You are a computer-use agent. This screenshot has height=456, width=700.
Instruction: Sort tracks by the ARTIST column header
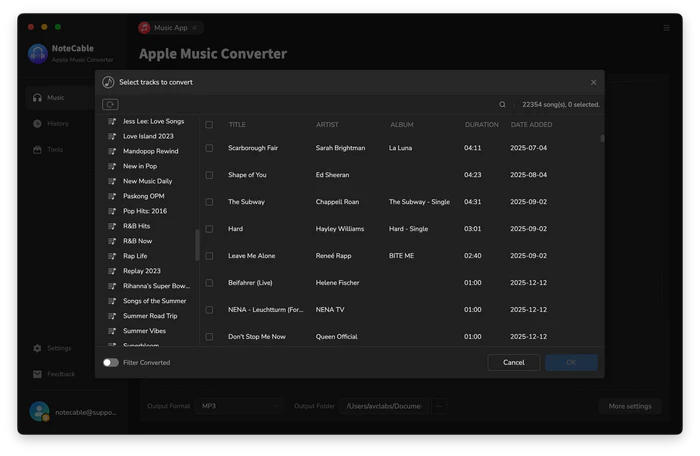pyautogui.click(x=327, y=125)
